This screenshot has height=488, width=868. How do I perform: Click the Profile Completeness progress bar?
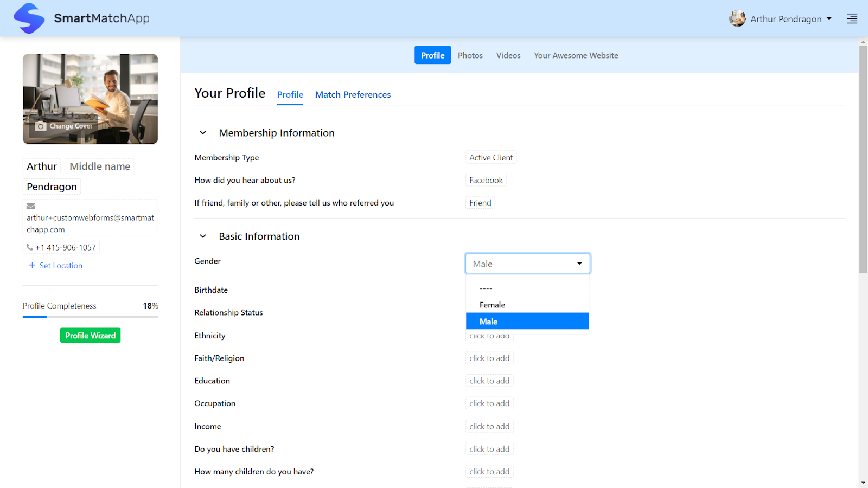pos(90,316)
